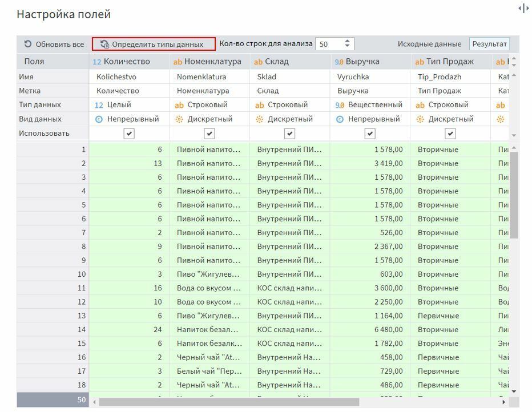The height and width of the screenshot is (412, 532).
Task: Click down arrow of data rows vertical scrollbar
Action: (514, 391)
